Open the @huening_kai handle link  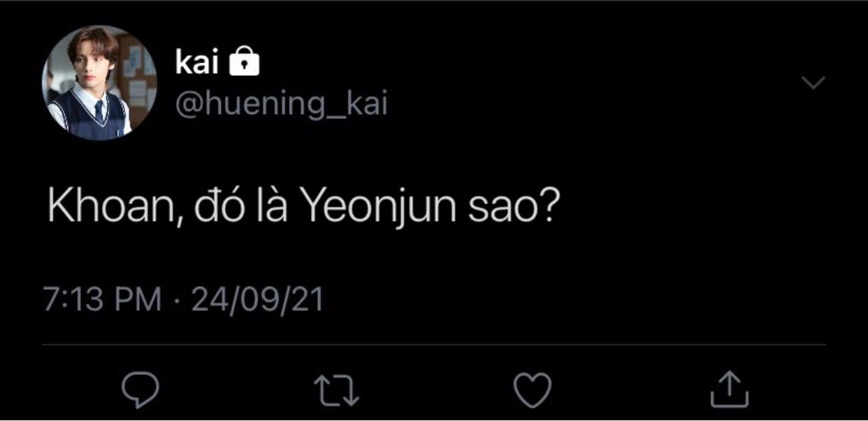click(x=281, y=106)
